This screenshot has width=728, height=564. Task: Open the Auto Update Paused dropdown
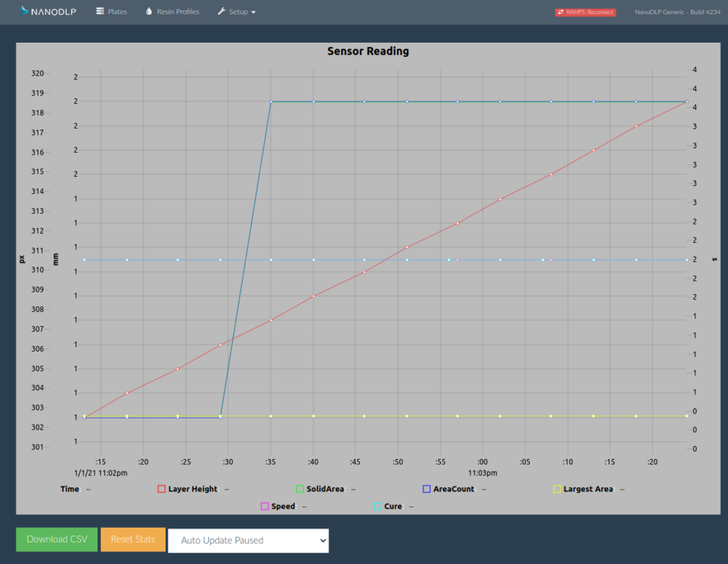(x=247, y=540)
